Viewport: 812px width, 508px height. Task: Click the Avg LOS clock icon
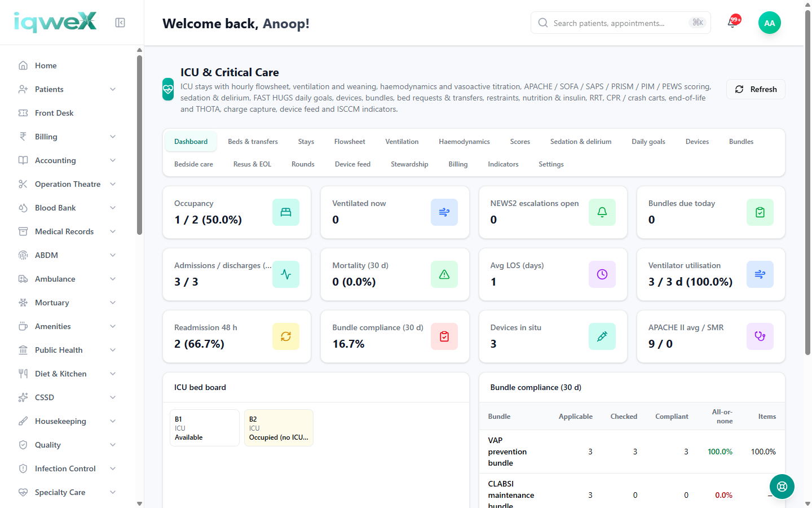point(602,274)
